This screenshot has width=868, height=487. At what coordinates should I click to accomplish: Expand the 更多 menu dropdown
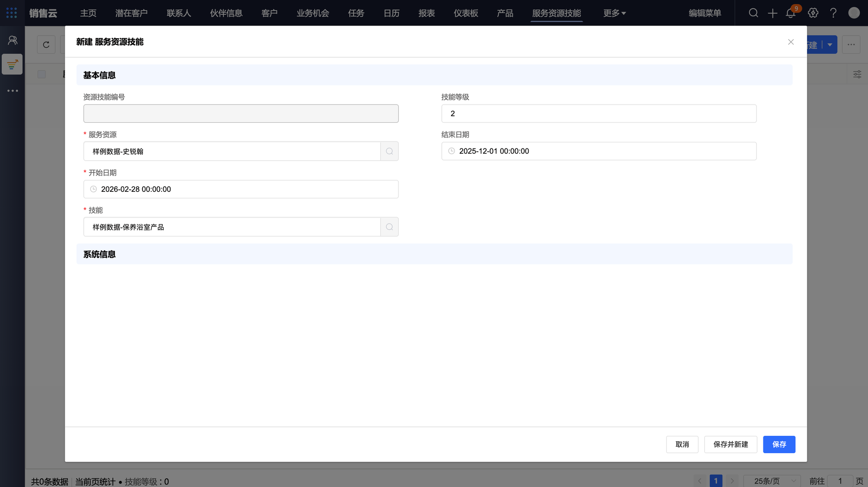coord(615,13)
